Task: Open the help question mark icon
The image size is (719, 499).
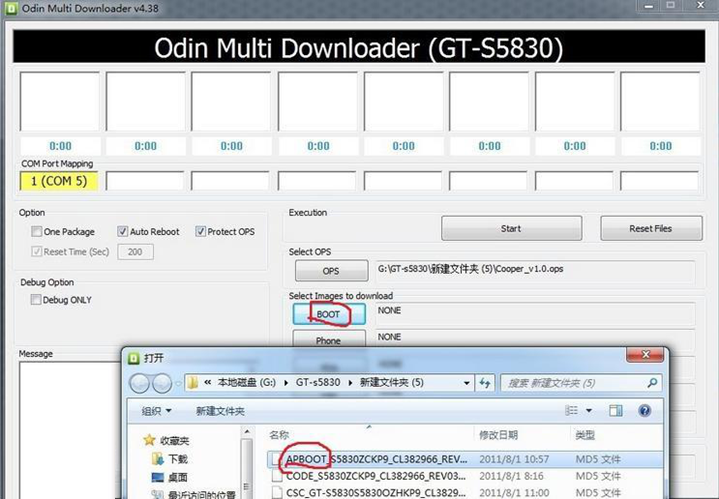Action: (x=644, y=410)
